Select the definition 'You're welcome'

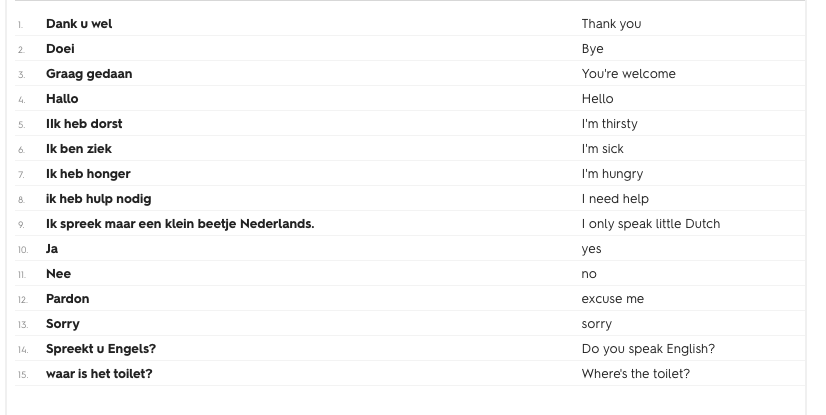click(628, 73)
